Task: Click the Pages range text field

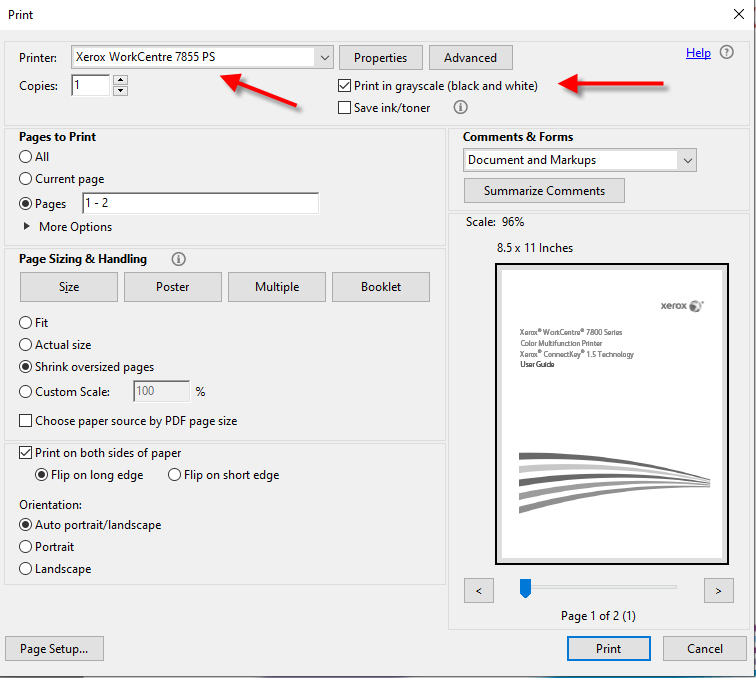Action: click(x=201, y=203)
